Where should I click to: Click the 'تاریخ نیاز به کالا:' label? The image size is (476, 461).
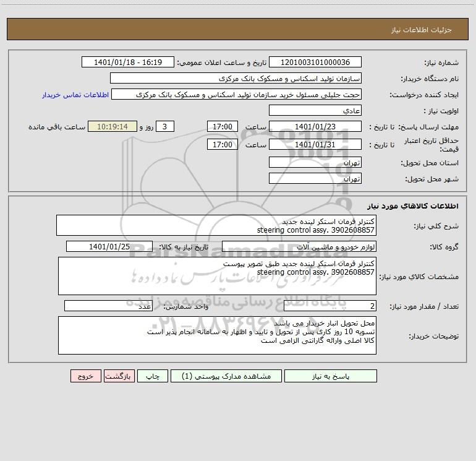coord(184,247)
